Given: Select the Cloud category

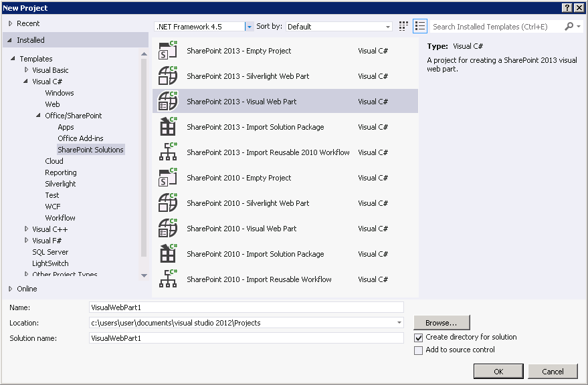Looking at the screenshot, I should click(x=54, y=161).
